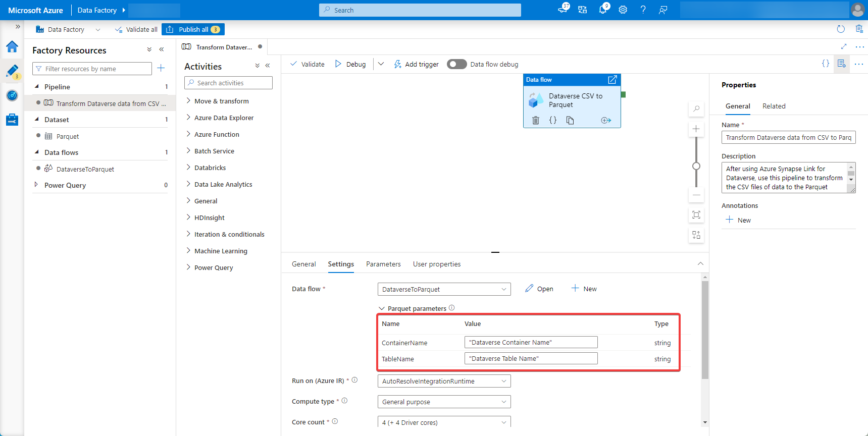This screenshot has width=868, height=436.
Task: Zoom out on the canvas
Action: click(x=696, y=195)
